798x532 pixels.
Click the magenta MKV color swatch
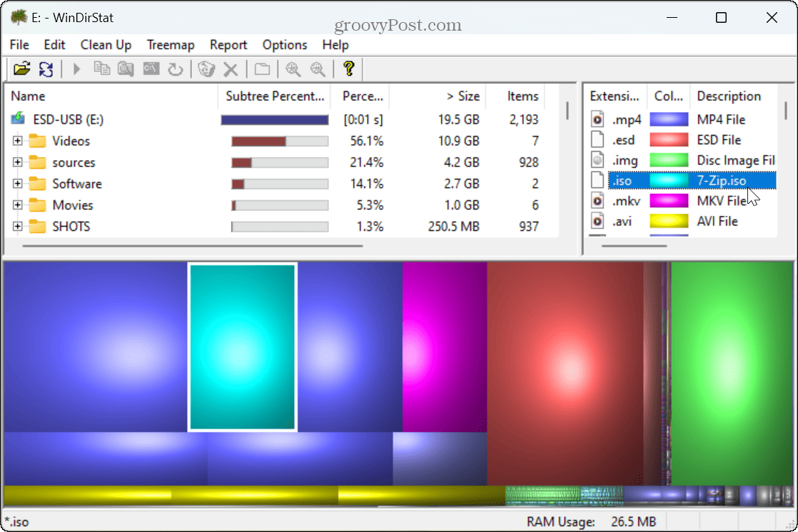coord(669,201)
